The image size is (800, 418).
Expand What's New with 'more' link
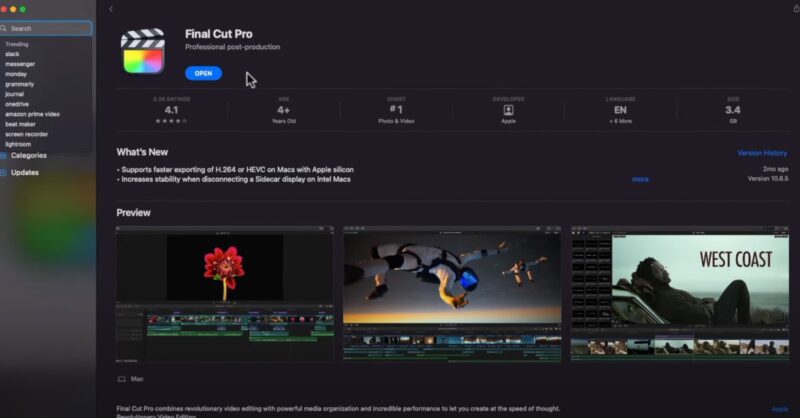640,179
